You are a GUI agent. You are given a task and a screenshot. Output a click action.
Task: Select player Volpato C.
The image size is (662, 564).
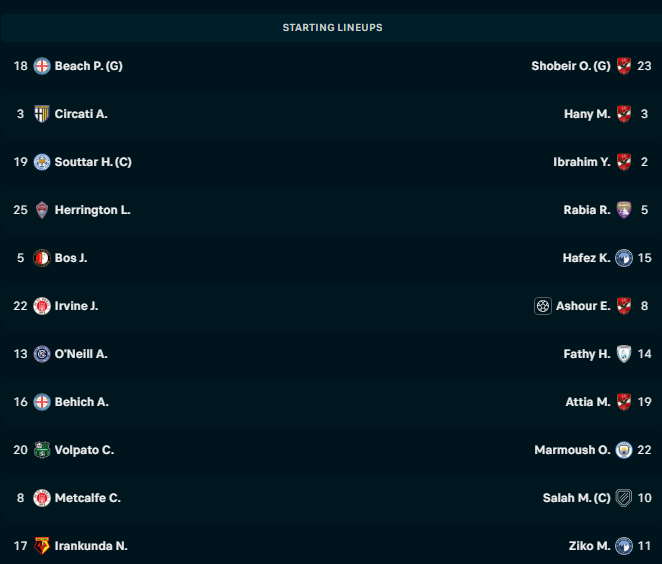[84, 450]
